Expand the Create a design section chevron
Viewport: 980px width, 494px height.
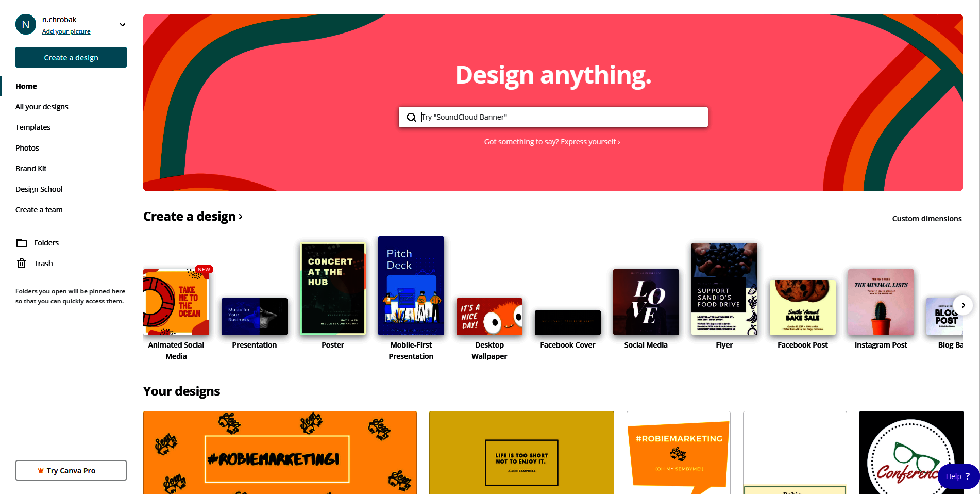click(x=241, y=217)
